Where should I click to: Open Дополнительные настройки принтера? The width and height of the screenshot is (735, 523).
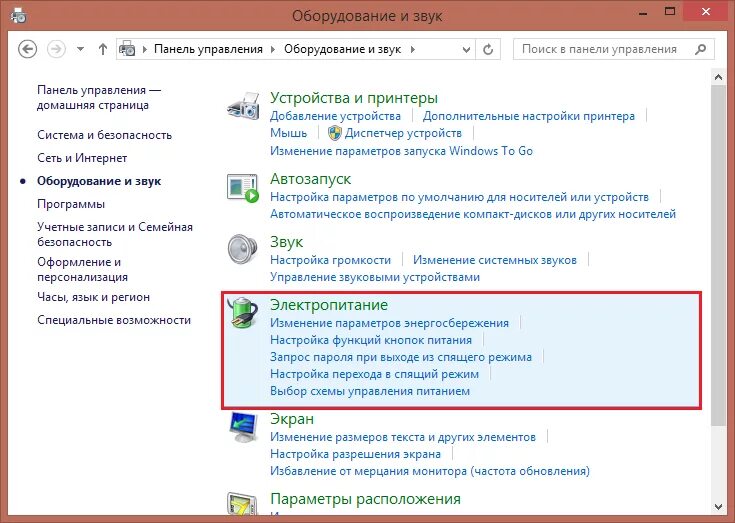pos(529,116)
